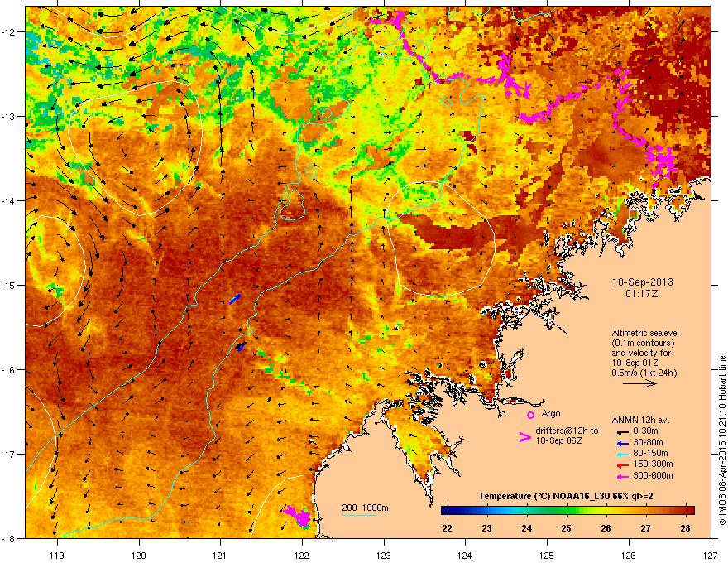The width and height of the screenshot is (728, 563).
Task: Click the IMOS copyright timestamp text
Action: [x=722, y=440]
